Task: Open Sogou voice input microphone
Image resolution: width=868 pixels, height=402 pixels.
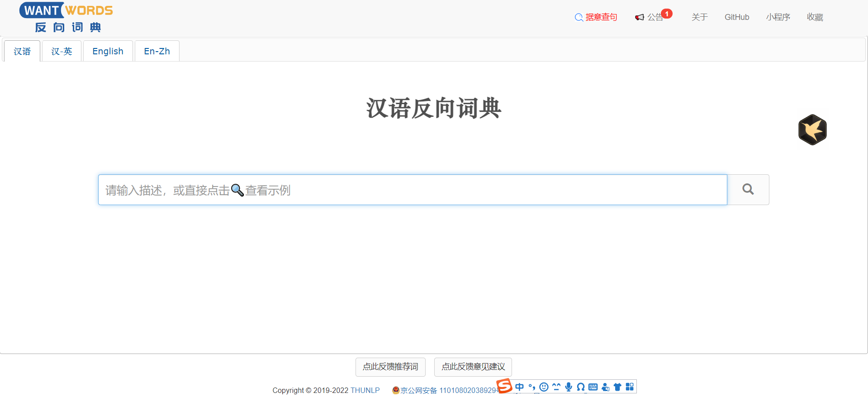Action: coord(569,387)
